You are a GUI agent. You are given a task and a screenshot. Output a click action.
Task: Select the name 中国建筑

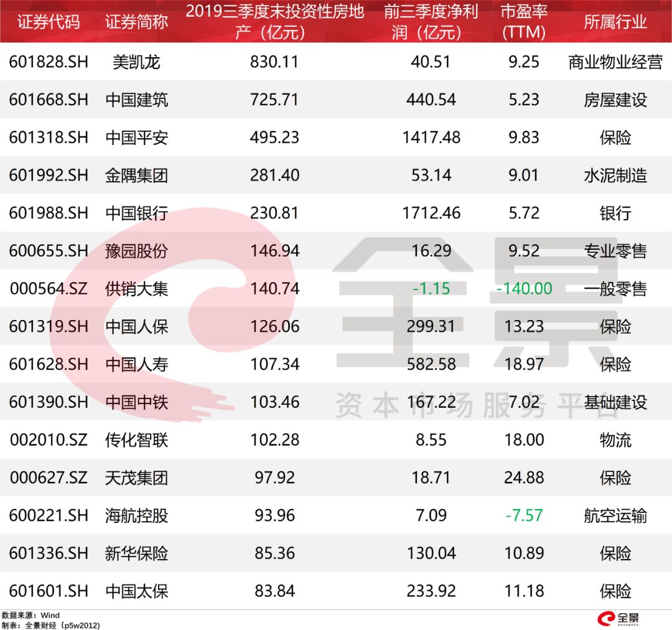(x=136, y=100)
